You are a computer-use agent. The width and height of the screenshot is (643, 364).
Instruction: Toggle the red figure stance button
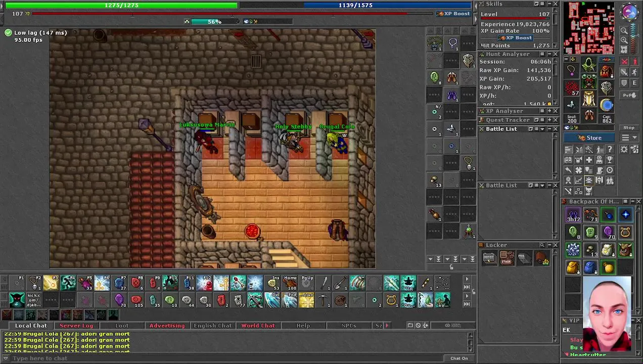[x=635, y=61]
